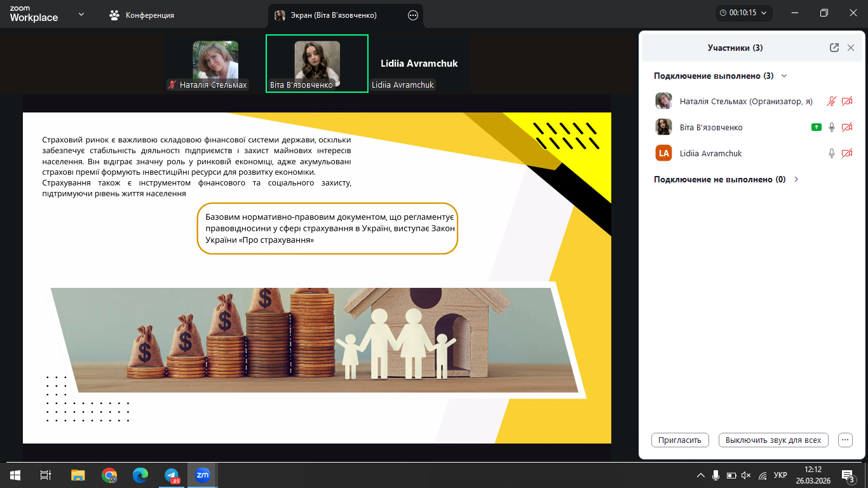Open more options next to the shared screen title
The image size is (868, 488).
point(413,15)
